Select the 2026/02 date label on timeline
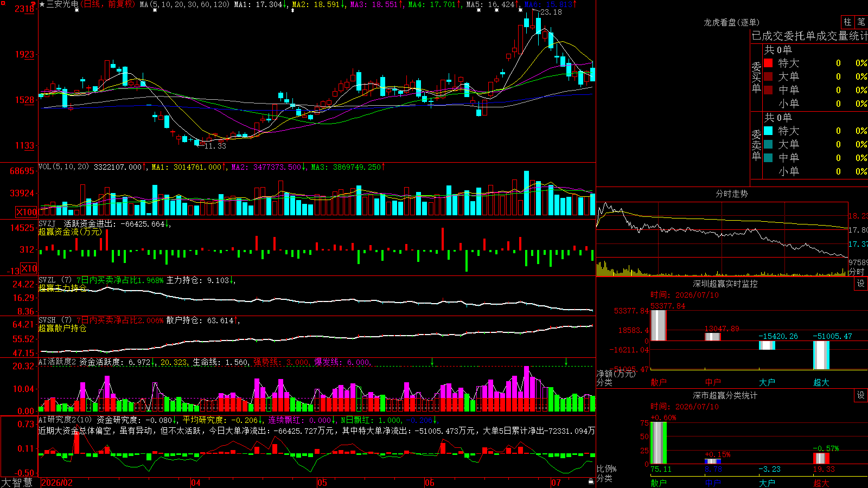 (57, 483)
